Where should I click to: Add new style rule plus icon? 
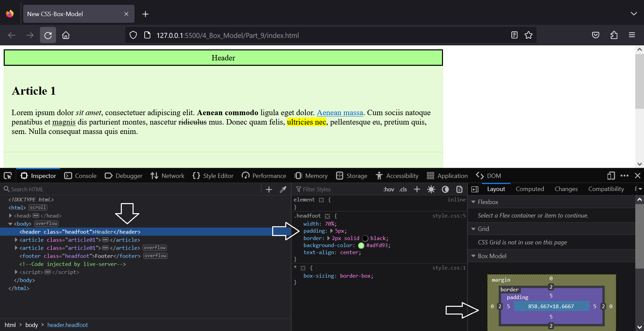click(417, 189)
